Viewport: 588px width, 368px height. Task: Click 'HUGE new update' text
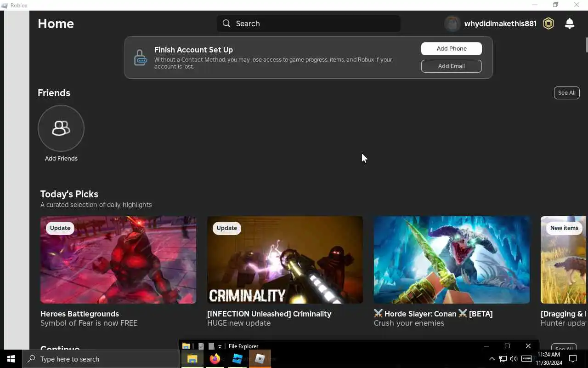click(x=239, y=323)
